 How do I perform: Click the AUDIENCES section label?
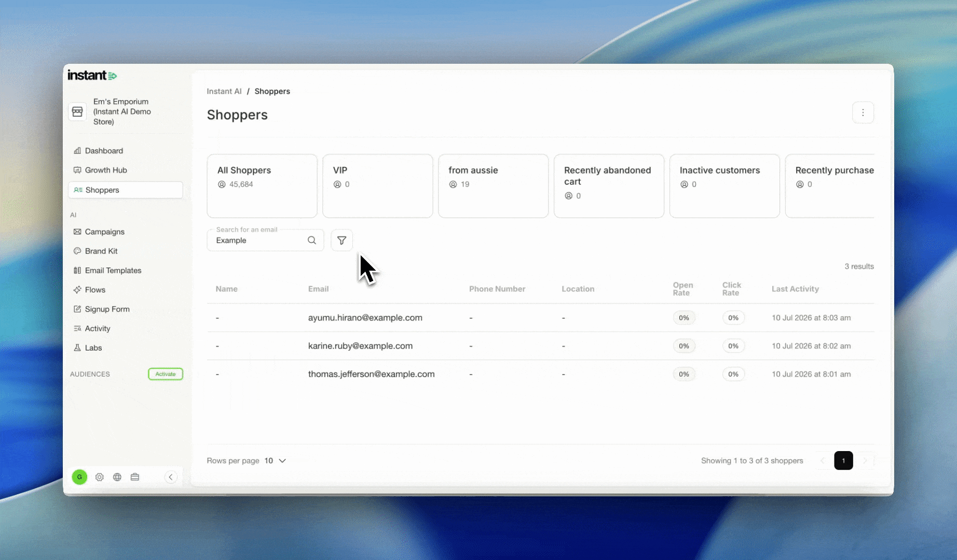click(90, 374)
